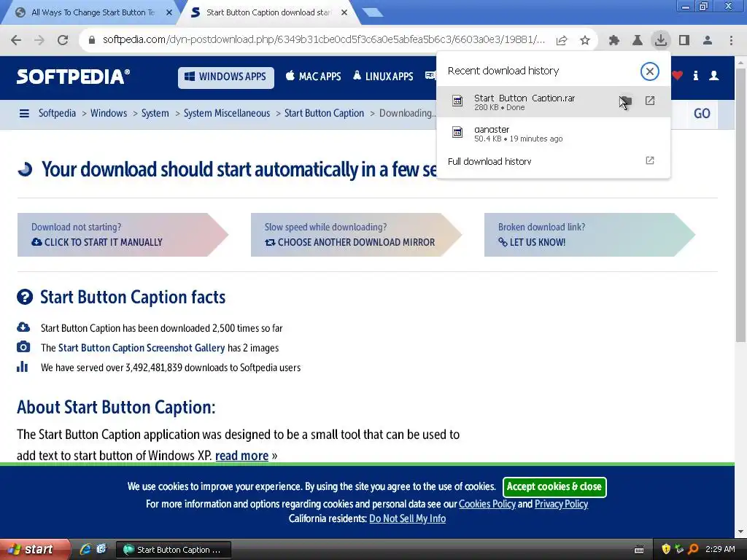Open the Chrome three-dot menu
The image size is (747, 560).
(x=731, y=40)
